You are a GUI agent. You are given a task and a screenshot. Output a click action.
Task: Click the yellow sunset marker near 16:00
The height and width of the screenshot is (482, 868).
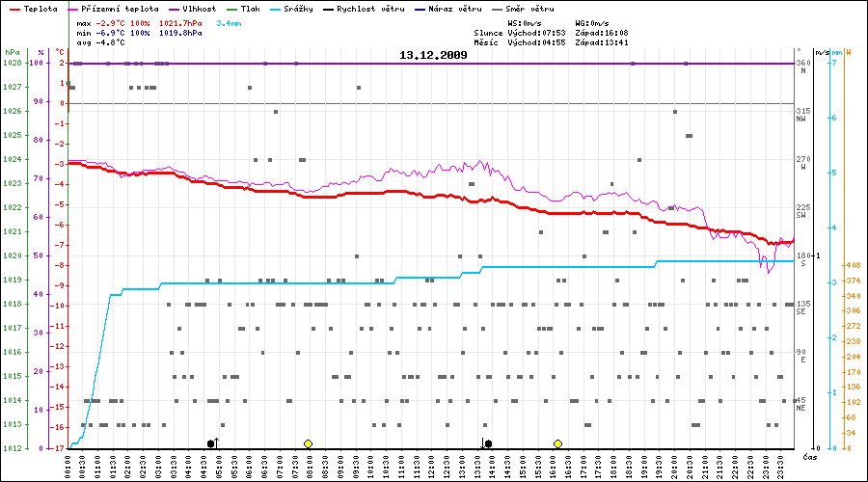click(x=557, y=443)
